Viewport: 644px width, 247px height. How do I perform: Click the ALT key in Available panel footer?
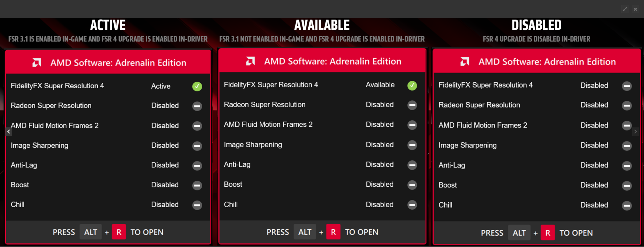click(305, 232)
